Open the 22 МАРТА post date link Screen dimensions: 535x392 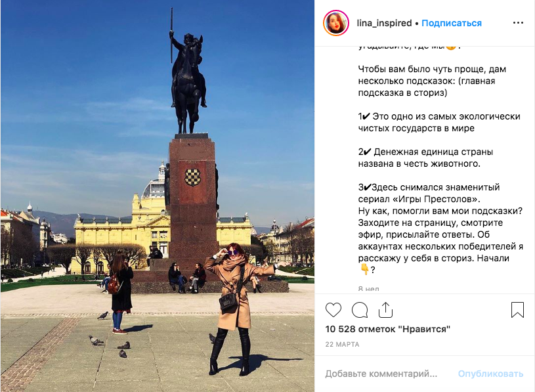pos(342,344)
